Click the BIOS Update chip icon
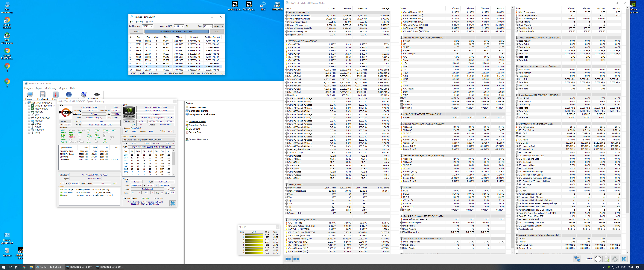 [x=97, y=95]
